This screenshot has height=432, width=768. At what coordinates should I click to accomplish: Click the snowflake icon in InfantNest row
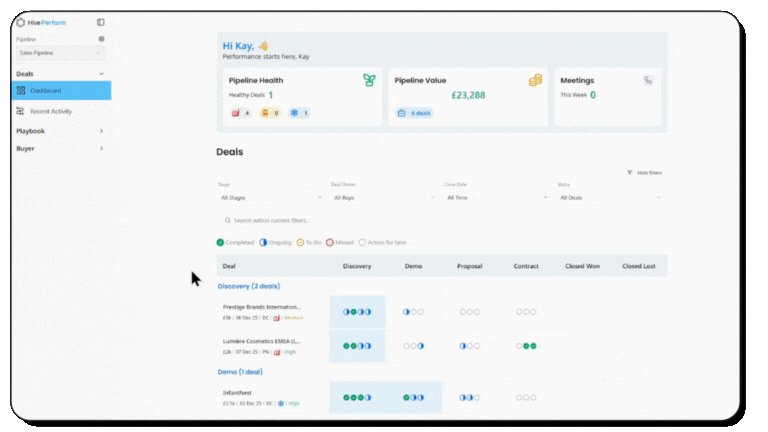pos(281,404)
